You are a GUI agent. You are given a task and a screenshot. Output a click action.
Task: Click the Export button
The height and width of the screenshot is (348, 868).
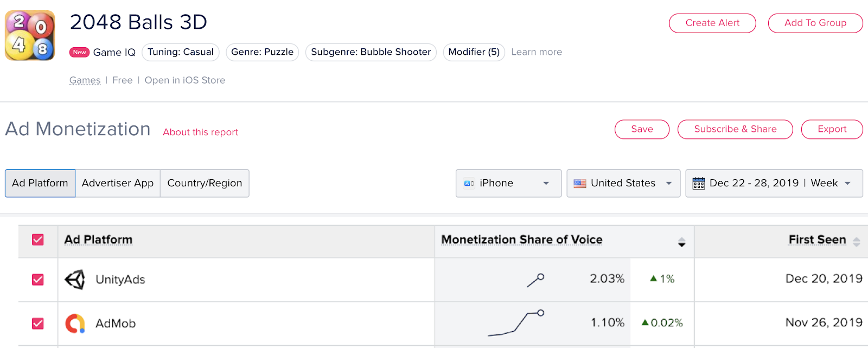(832, 129)
